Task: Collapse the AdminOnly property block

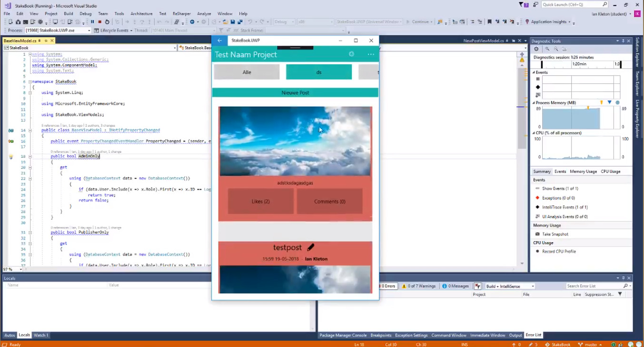Action: coord(30,157)
